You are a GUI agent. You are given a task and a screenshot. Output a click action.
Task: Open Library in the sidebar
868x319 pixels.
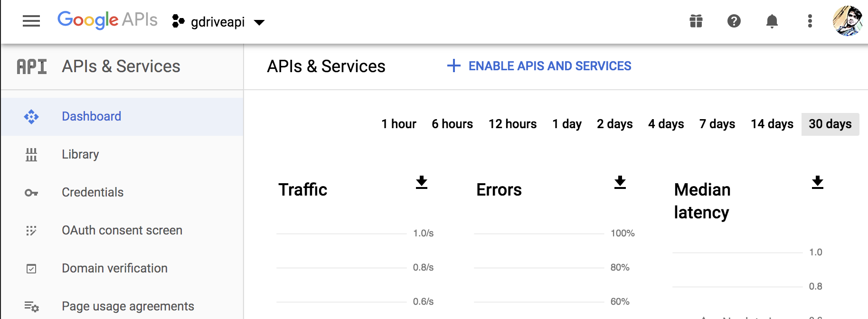pos(122,155)
